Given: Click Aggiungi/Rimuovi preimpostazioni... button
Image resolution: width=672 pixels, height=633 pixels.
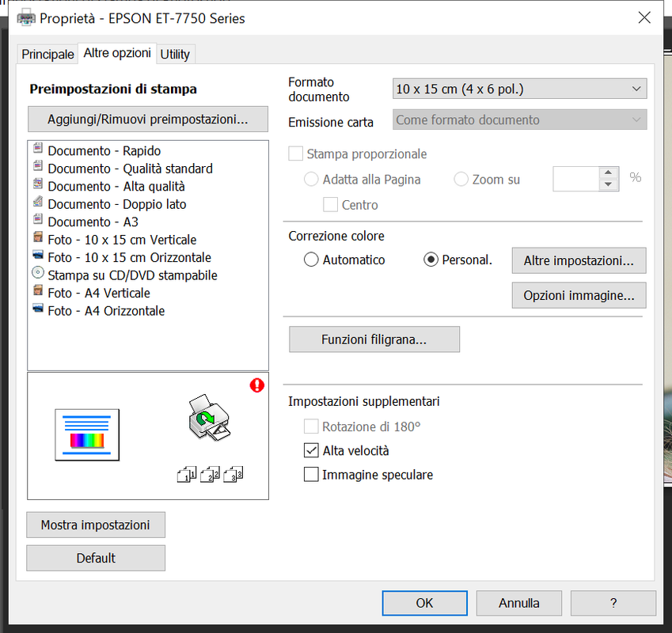Looking at the screenshot, I should click(148, 119).
